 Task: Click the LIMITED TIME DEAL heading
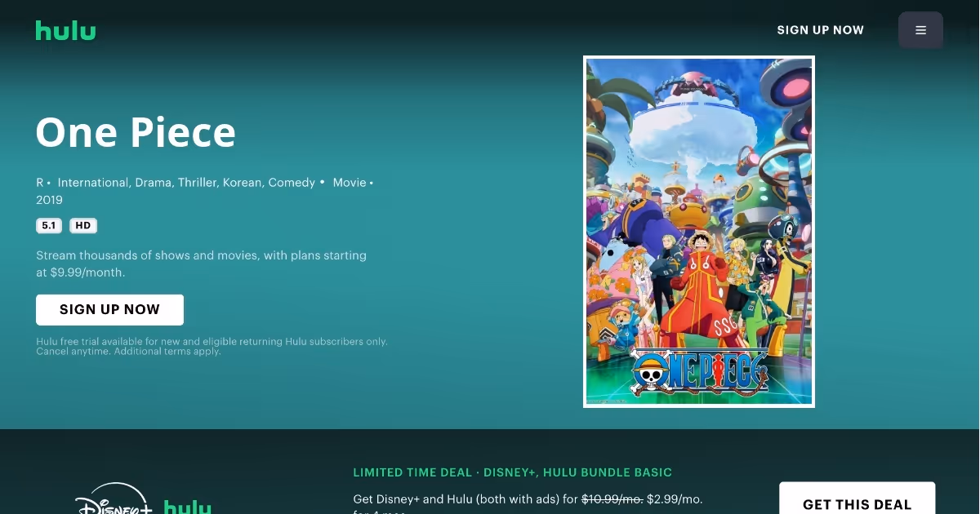[512, 472]
